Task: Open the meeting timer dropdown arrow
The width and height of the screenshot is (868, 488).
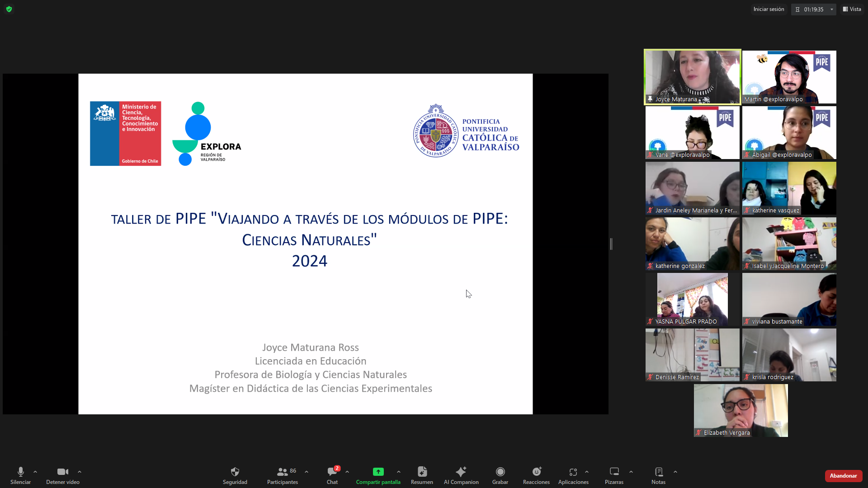Action: tap(831, 9)
